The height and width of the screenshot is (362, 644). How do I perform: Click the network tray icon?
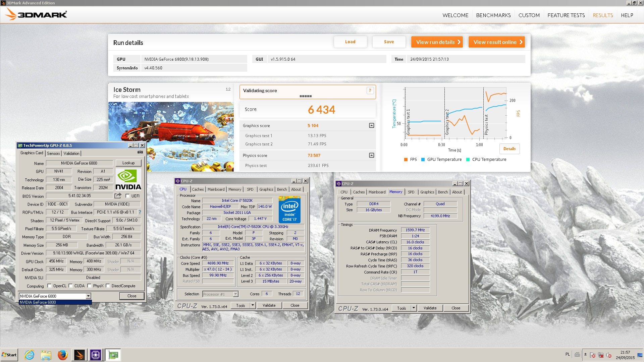tap(601, 355)
